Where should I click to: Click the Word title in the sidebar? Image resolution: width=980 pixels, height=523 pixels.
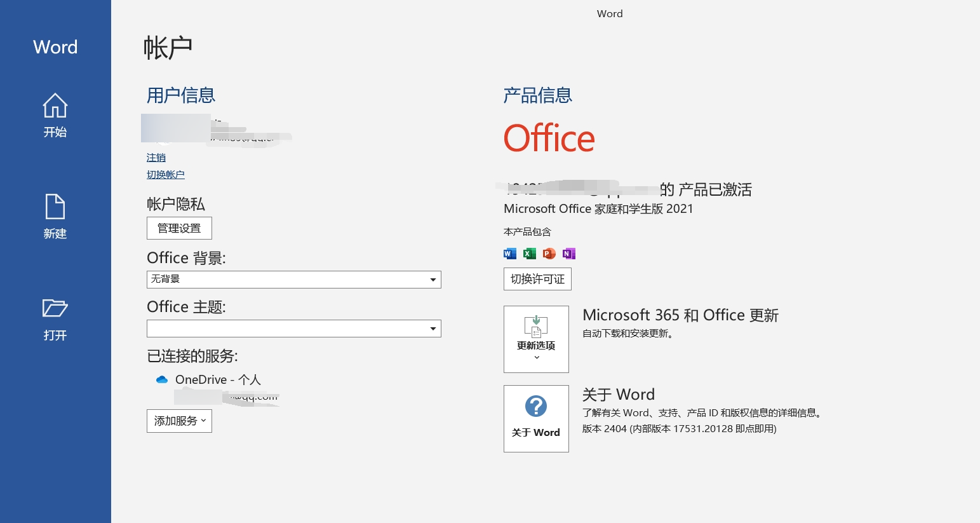pyautogui.click(x=55, y=47)
